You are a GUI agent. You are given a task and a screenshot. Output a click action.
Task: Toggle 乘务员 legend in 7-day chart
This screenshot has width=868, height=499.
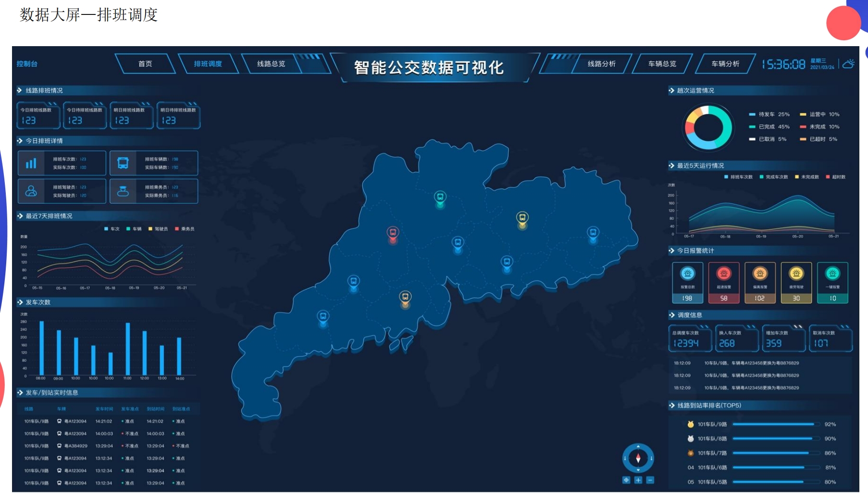pyautogui.click(x=185, y=229)
